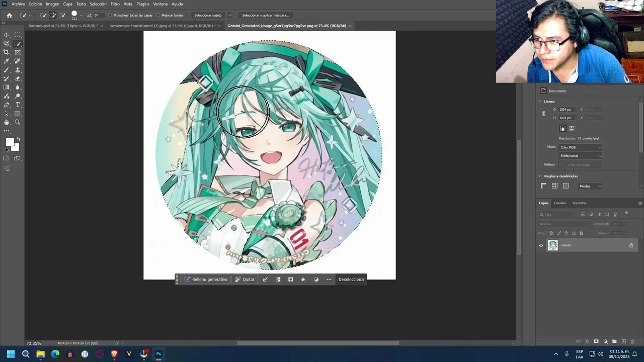Click Relleno generativo button

pyautogui.click(x=206, y=280)
